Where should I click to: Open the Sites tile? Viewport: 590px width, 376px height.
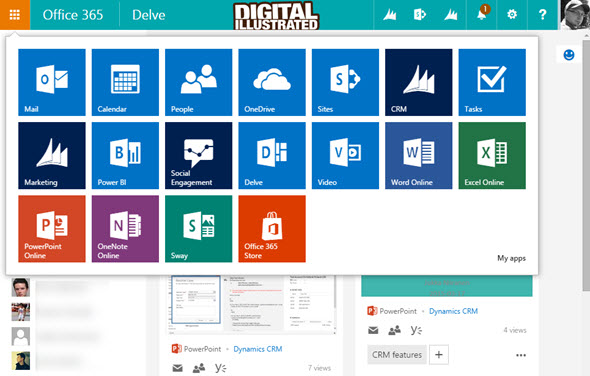click(x=345, y=82)
